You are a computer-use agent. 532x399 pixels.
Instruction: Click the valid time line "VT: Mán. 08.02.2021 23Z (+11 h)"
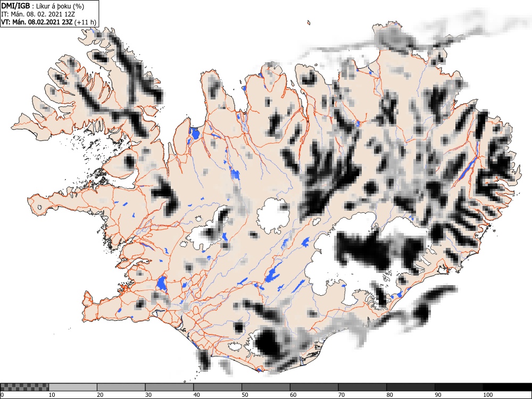pos(49,22)
